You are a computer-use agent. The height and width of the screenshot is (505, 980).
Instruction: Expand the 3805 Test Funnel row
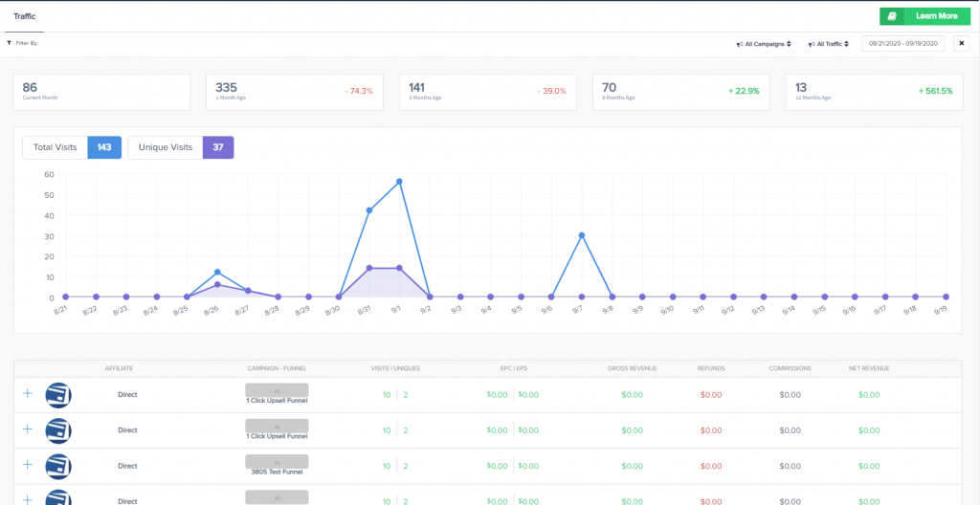click(x=27, y=465)
